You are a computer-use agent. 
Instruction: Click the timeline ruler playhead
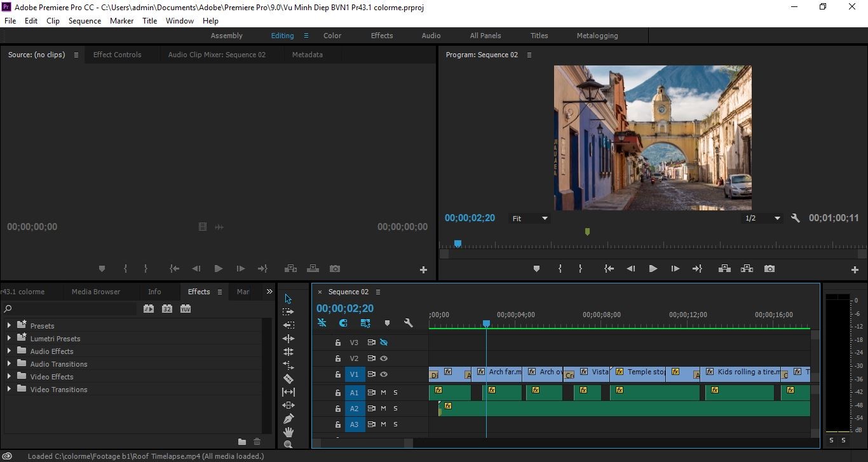pos(486,323)
